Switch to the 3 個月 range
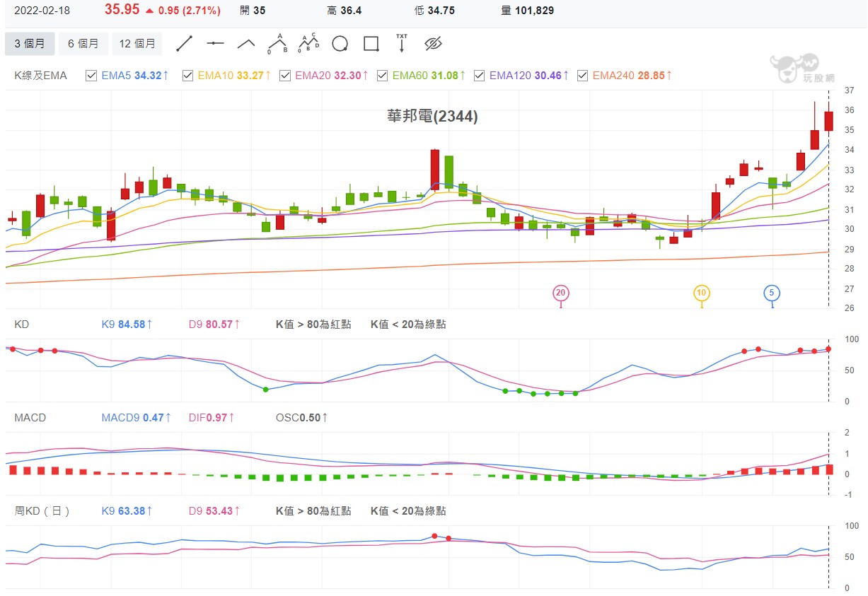 point(30,44)
